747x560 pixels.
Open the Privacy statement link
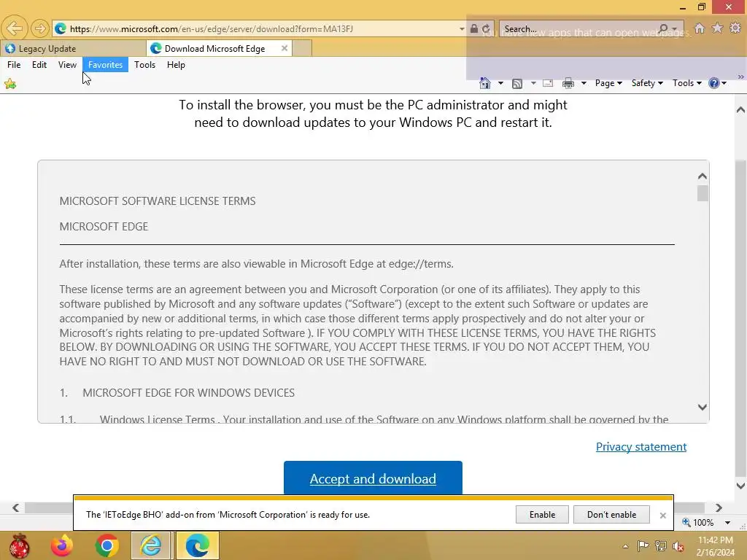click(641, 447)
